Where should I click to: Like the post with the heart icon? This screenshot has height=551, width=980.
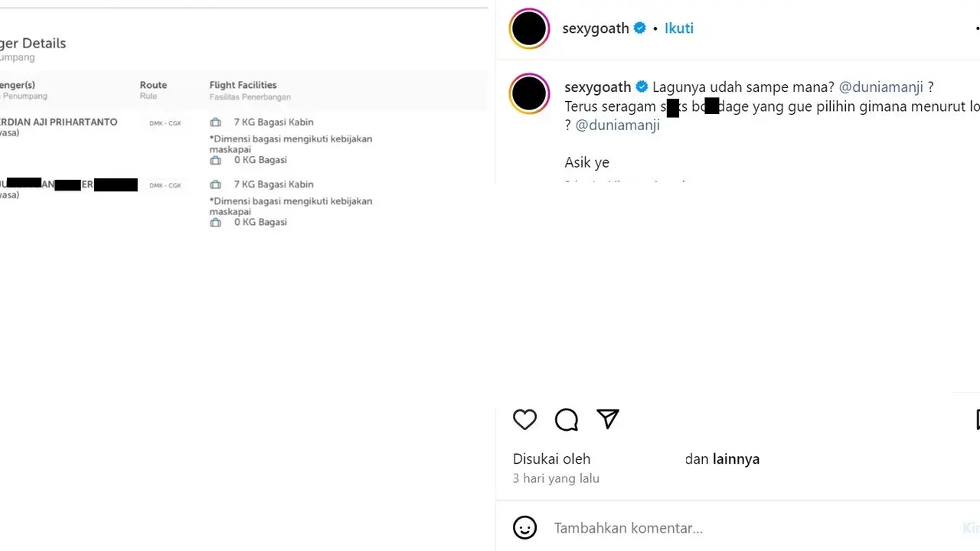click(524, 419)
